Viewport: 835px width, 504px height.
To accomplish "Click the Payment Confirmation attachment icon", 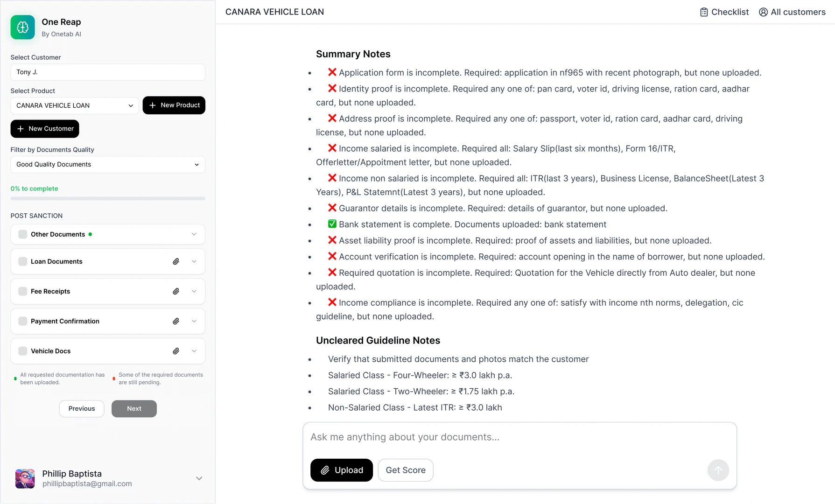I will pos(176,321).
